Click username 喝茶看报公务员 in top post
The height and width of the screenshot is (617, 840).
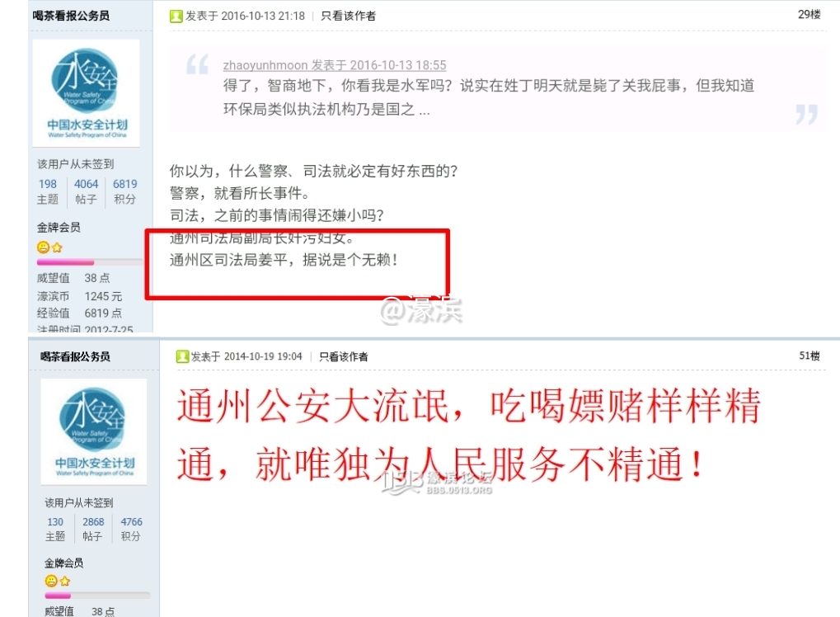71,16
